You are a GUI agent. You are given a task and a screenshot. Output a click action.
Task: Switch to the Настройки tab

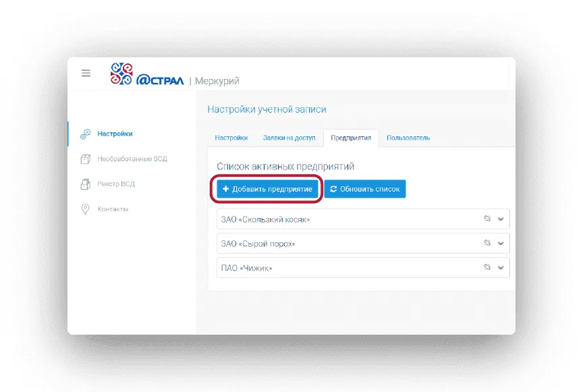tap(231, 138)
